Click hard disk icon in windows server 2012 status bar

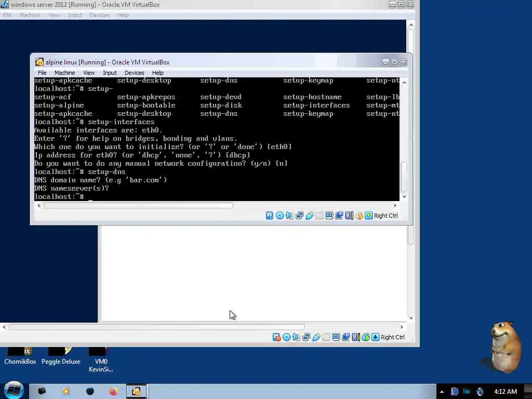276,337
